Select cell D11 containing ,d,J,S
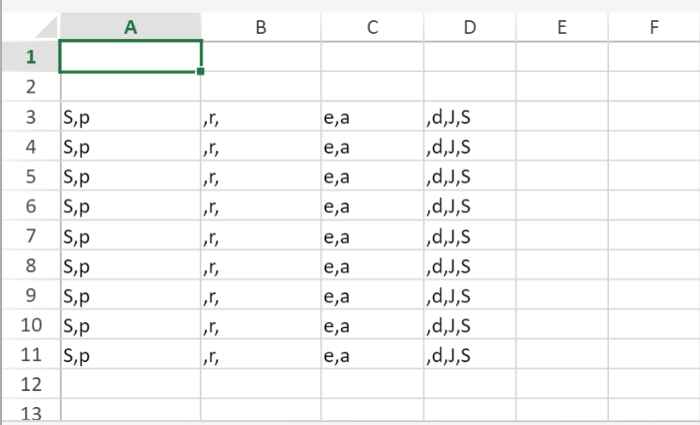 (469, 355)
